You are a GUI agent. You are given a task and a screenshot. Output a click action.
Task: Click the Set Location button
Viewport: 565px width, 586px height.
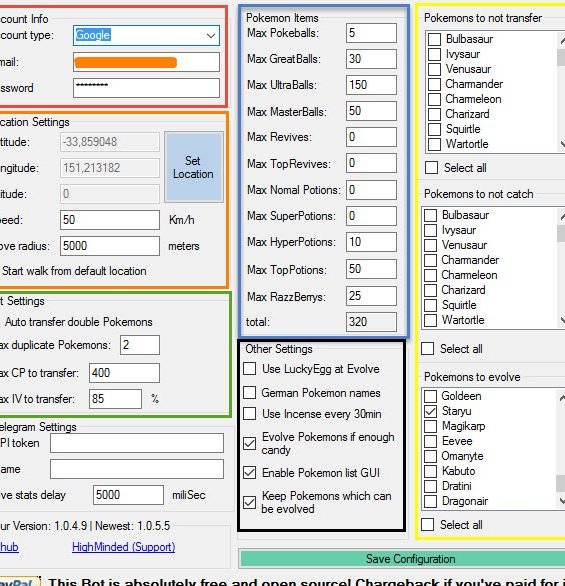(x=194, y=167)
